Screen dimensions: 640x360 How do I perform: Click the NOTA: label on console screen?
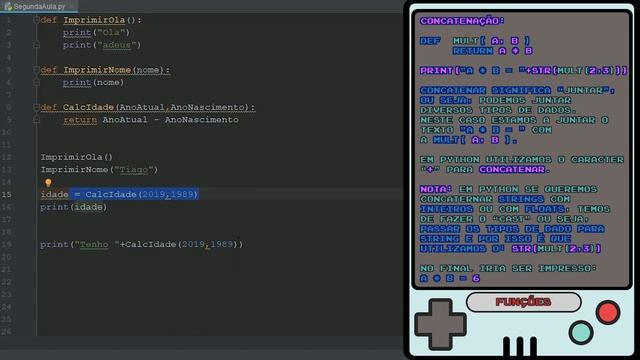click(436, 189)
